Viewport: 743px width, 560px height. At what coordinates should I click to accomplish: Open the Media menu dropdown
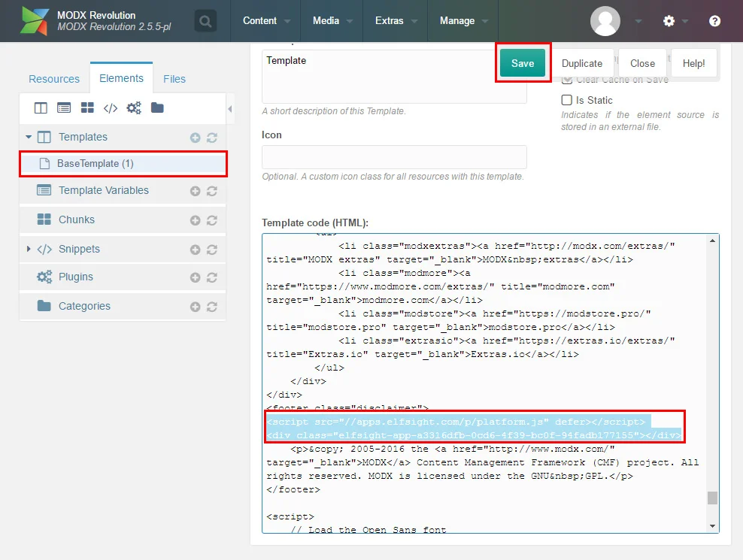point(332,21)
